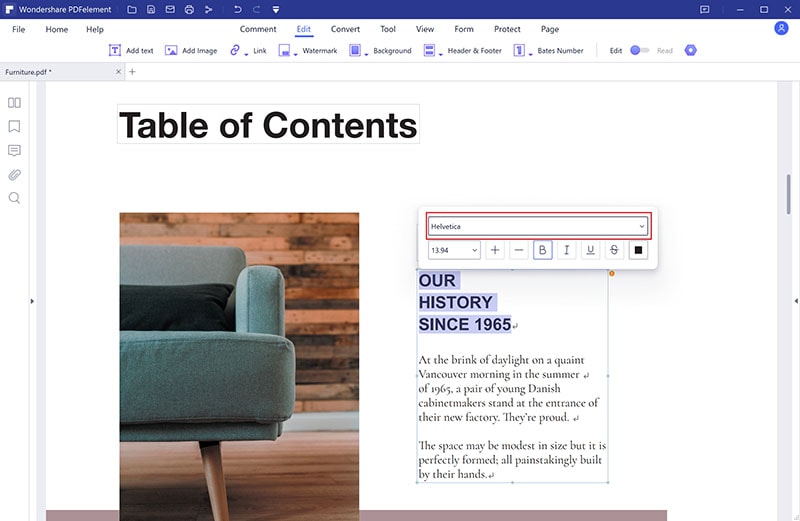Open user account profile icon

[781, 28]
